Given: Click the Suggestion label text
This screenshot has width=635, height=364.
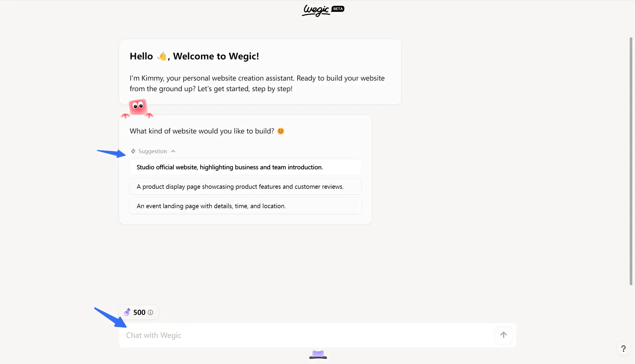Looking at the screenshot, I should point(153,151).
